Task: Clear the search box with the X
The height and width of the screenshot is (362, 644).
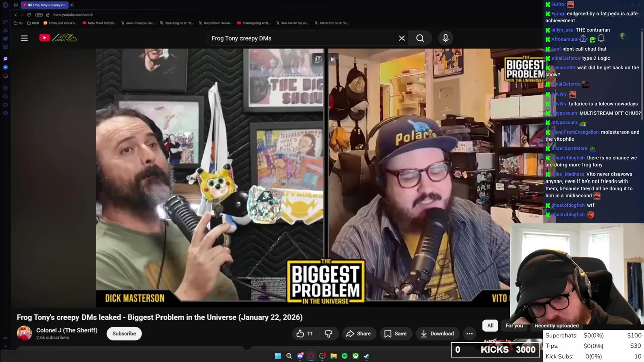Action: click(401, 38)
